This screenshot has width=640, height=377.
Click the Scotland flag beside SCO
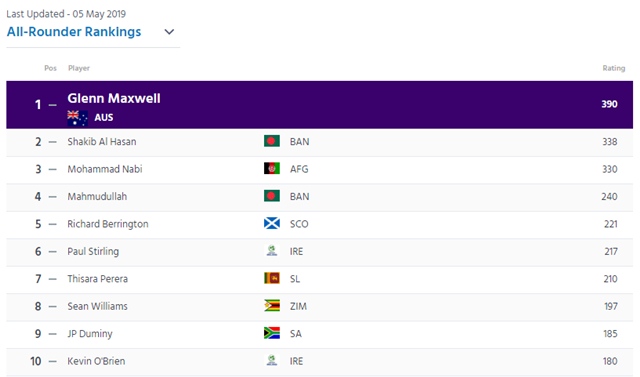(x=272, y=224)
